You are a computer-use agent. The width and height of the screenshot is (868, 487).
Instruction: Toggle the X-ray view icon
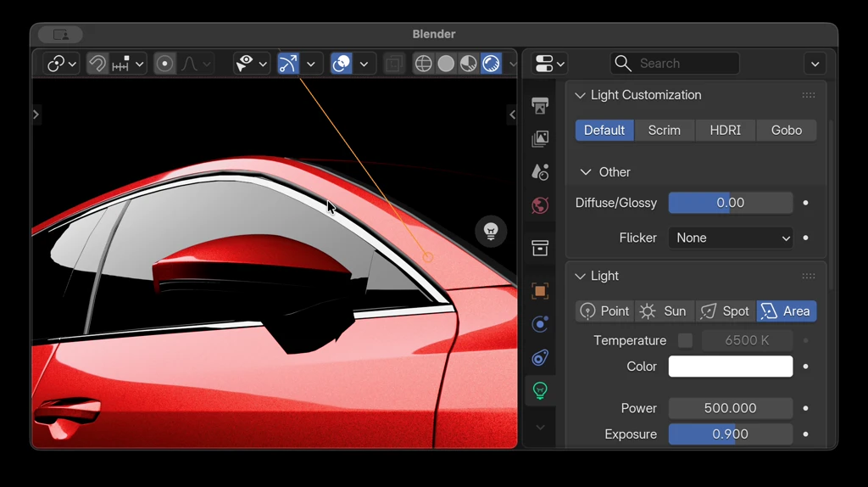(394, 64)
